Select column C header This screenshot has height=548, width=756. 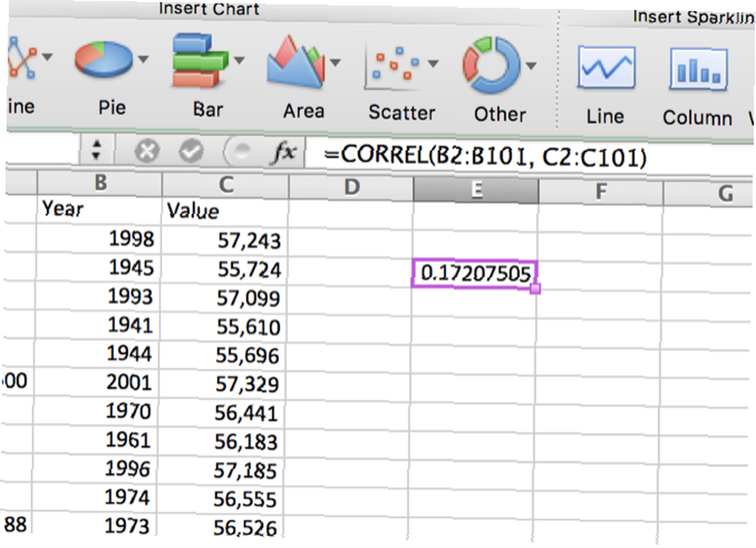click(225, 184)
